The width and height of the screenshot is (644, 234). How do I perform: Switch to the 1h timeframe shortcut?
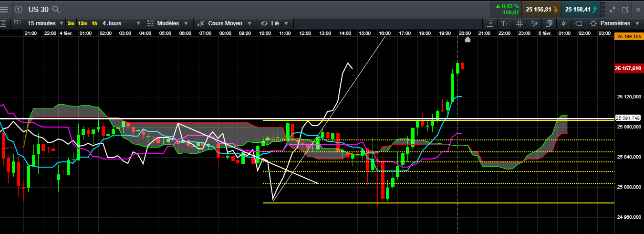[94, 23]
